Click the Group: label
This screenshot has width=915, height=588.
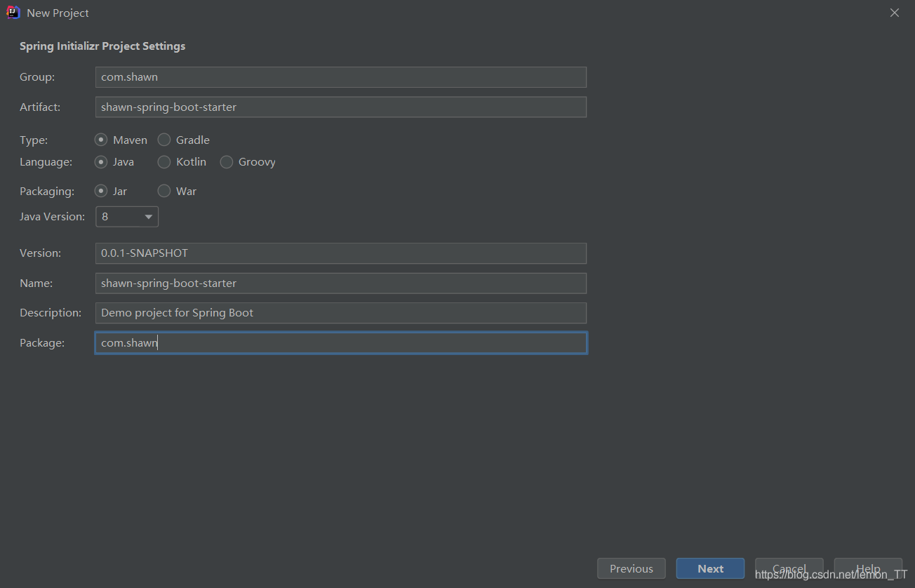[x=37, y=77]
